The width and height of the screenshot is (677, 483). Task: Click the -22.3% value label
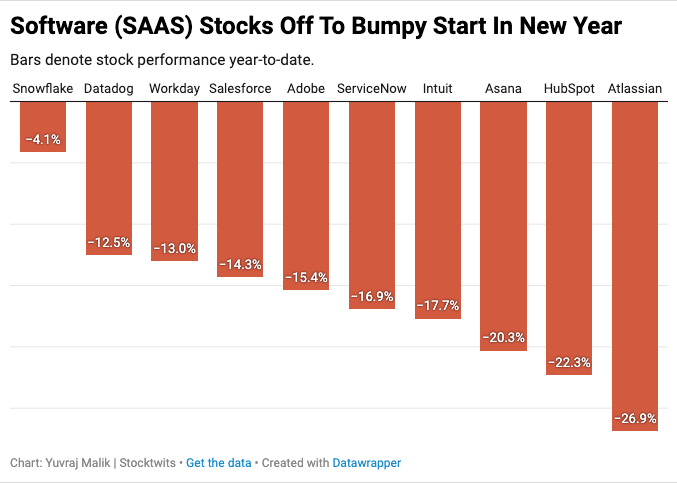click(569, 362)
